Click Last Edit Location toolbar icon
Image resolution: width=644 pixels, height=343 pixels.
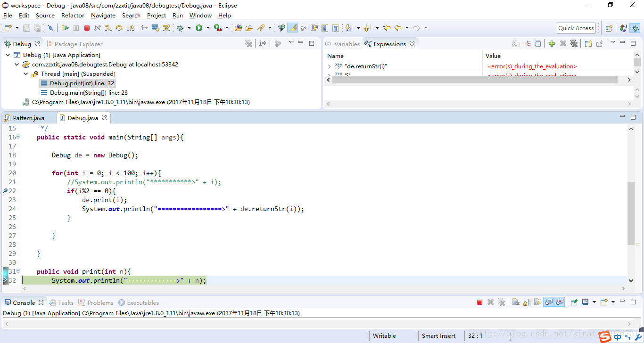point(387,28)
